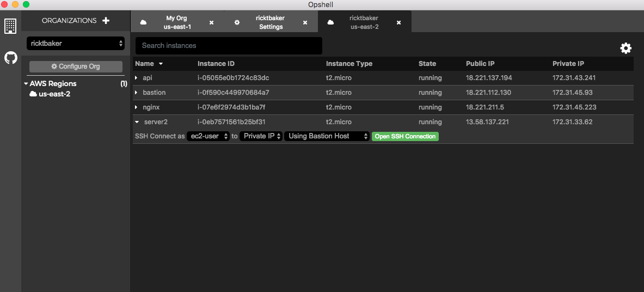Collapse the AWS Regions tree
Image resolution: width=644 pixels, height=292 pixels.
(x=26, y=83)
